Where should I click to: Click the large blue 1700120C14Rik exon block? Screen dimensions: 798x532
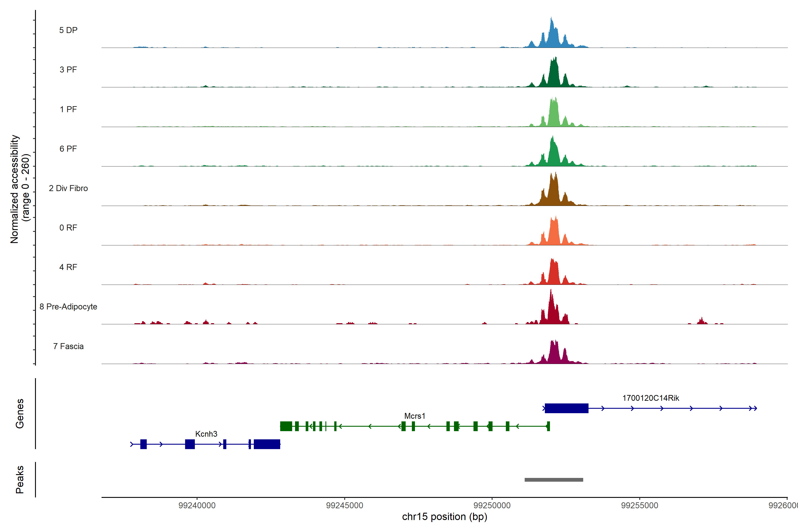566,408
